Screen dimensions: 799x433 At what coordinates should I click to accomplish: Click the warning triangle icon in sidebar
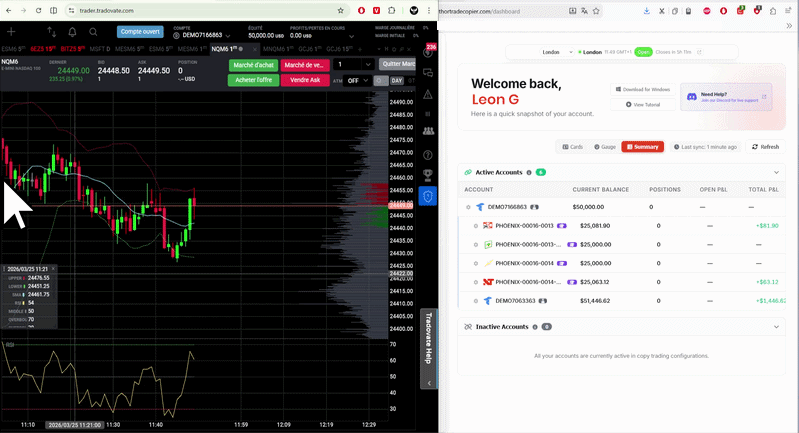click(x=429, y=95)
